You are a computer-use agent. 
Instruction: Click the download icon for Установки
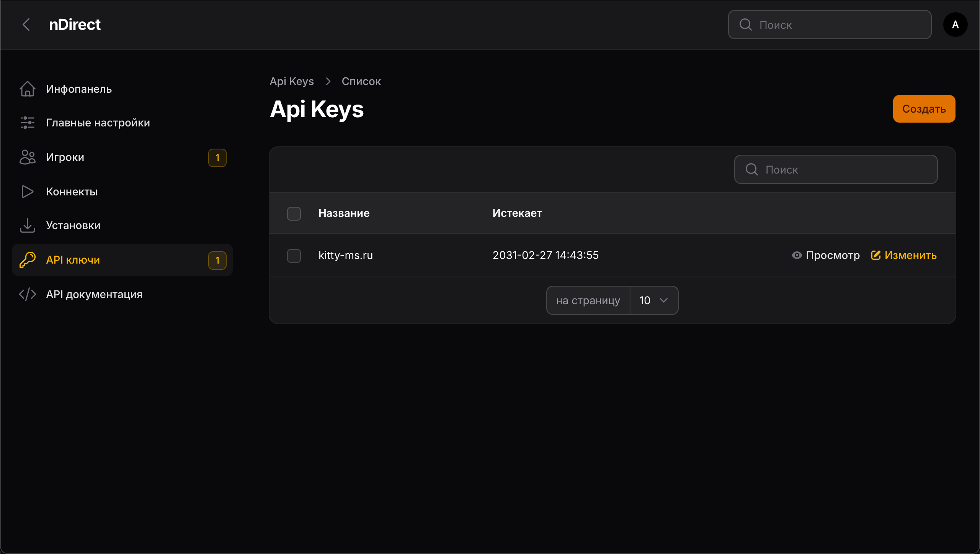coord(28,225)
